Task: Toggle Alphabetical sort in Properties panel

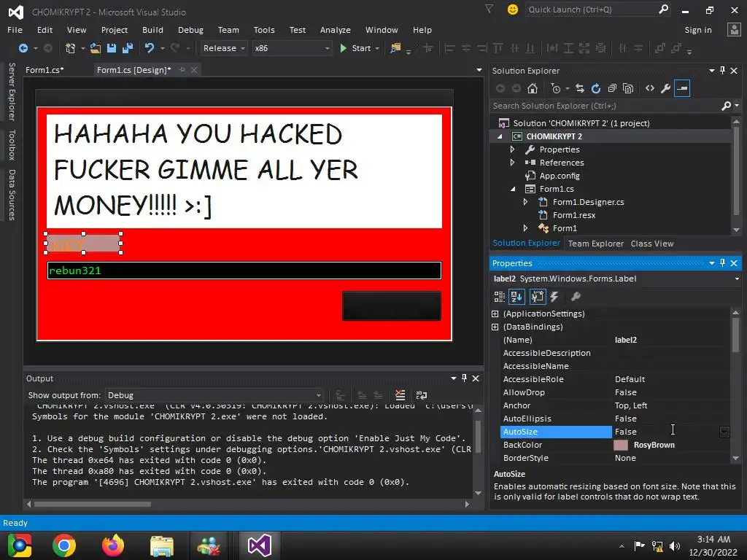Action: click(516, 297)
